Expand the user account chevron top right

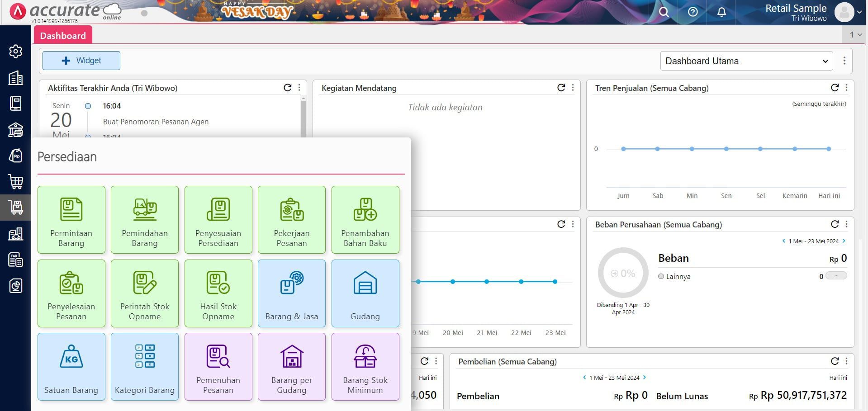(860, 12)
